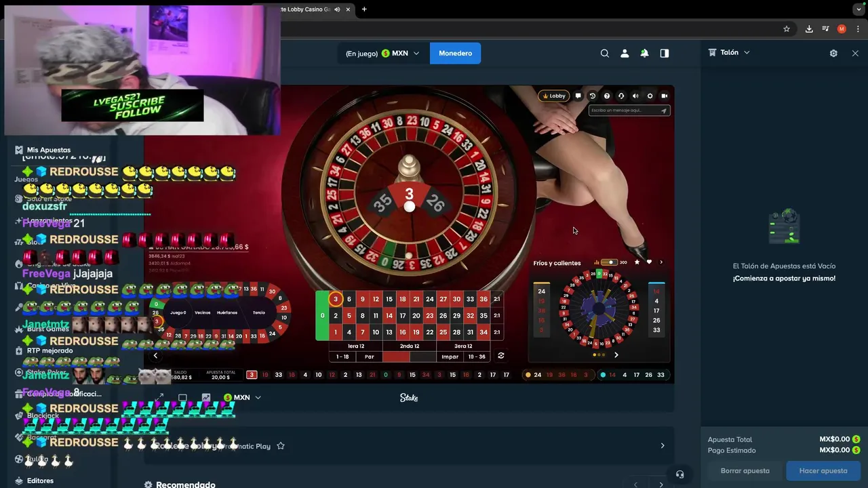Bet on Impar (odd)
The width and height of the screenshot is (868, 488).
point(450,357)
